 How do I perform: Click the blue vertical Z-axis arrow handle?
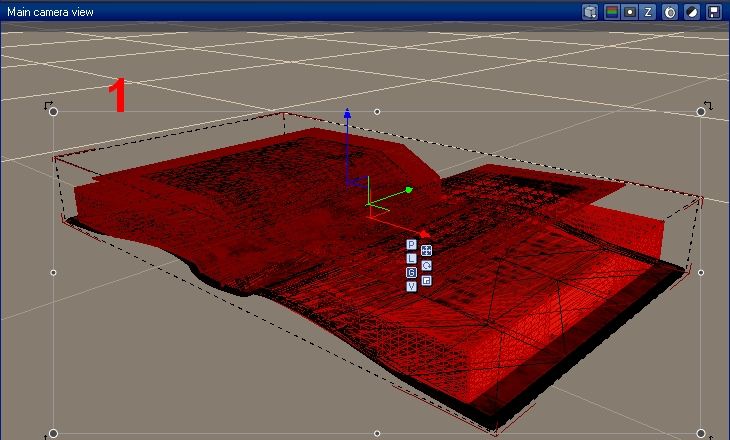(x=347, y=113)
